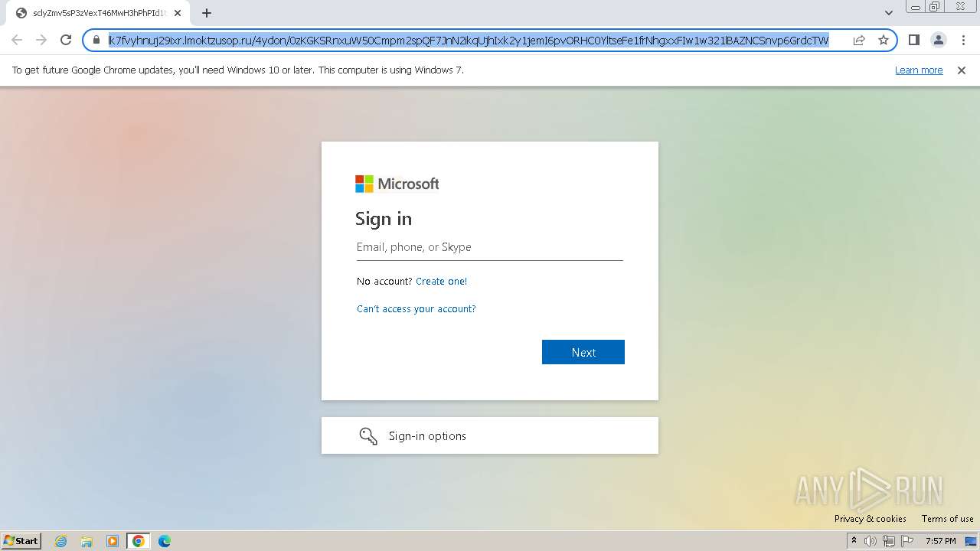Launch Microsoft Edge from taskbar
This screenshot has width=980, height=551.
(x=165, y=541)
